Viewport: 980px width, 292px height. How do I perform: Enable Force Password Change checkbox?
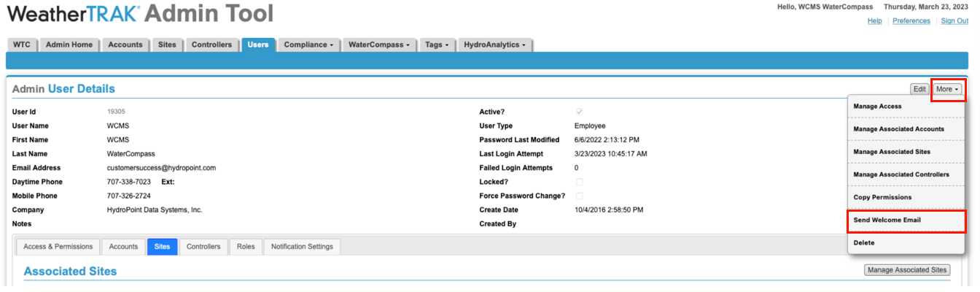pyautogui.click(x=580, y=196)
